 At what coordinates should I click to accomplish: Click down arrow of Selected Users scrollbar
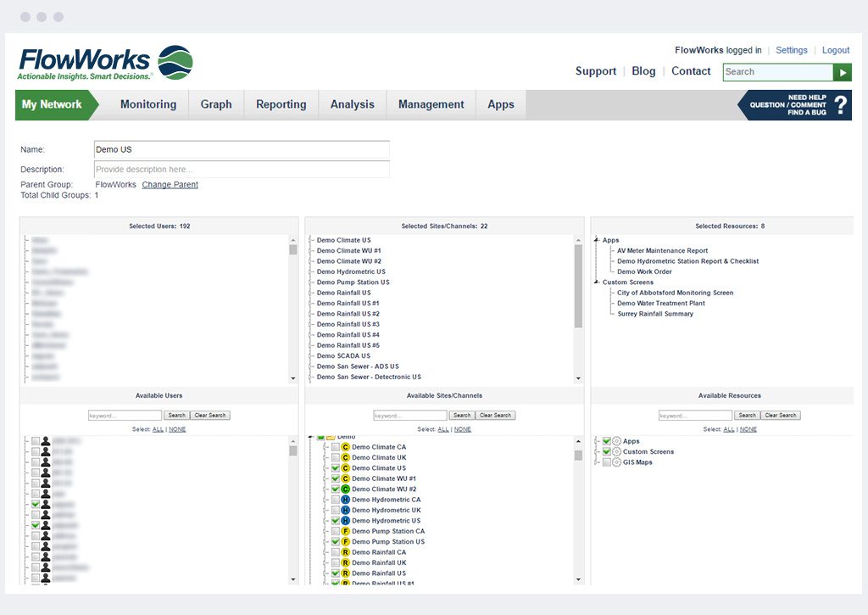(x=292, y=378)
